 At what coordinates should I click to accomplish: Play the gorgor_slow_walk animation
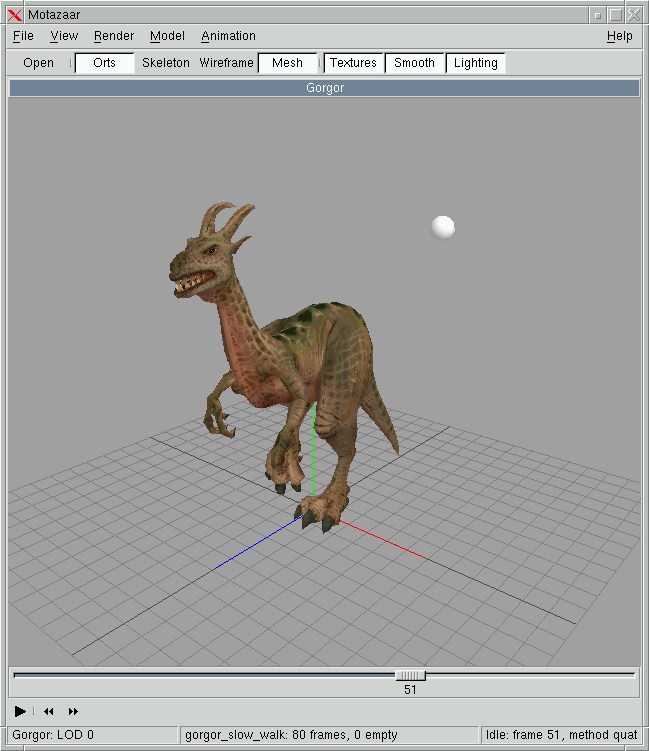coord(20,711)
